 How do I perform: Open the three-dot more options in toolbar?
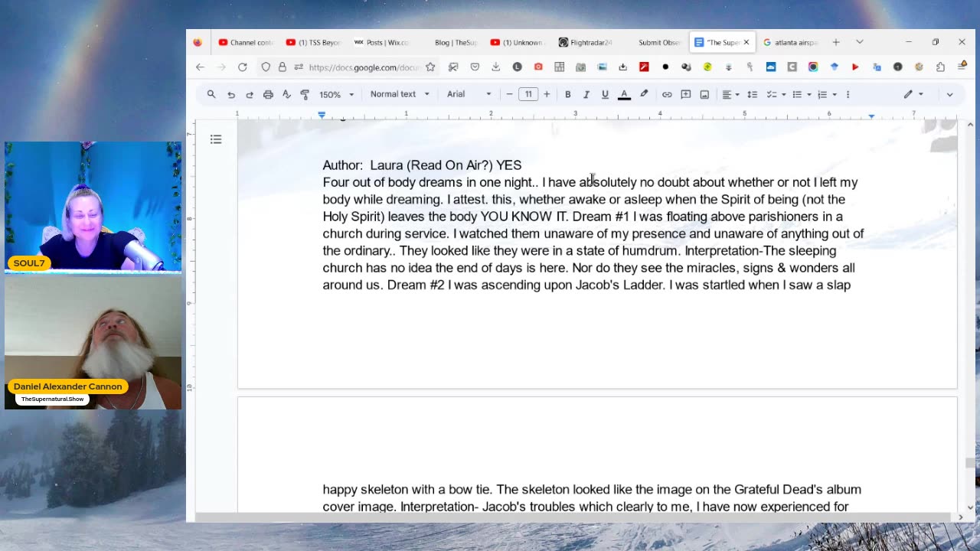click(x=848, y=94)
